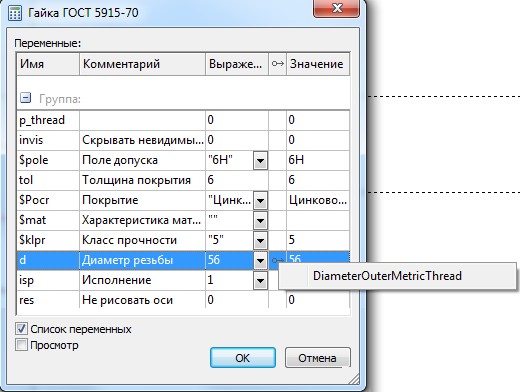Click the link icon in d row
The width and height of the screenshot is (520, 392).
coord(277,260)
